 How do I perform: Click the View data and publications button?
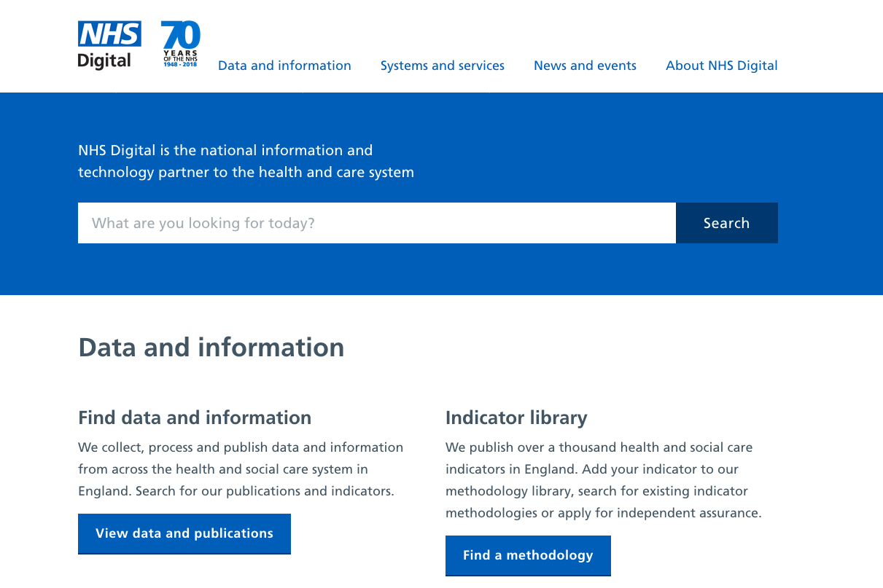point(184,533)
